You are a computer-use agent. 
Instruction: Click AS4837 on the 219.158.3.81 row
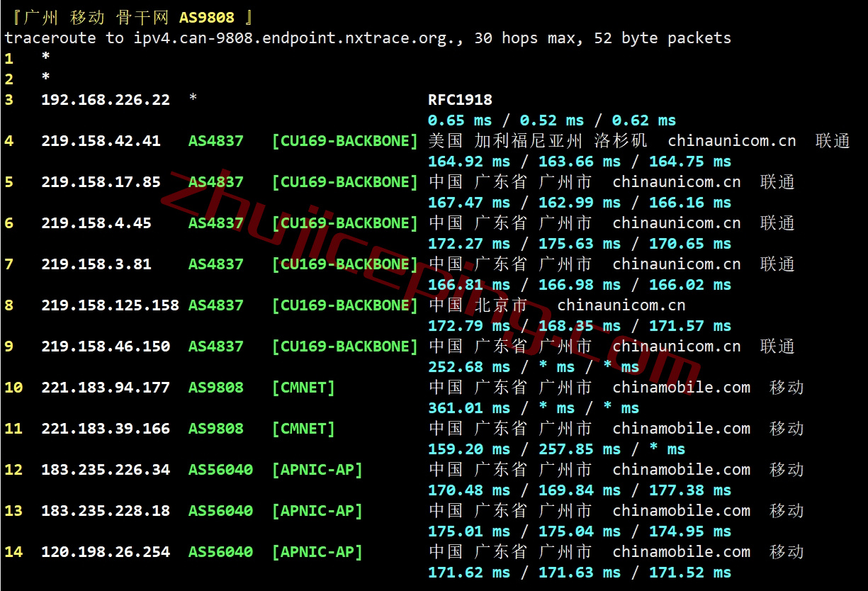coord(215,264)
